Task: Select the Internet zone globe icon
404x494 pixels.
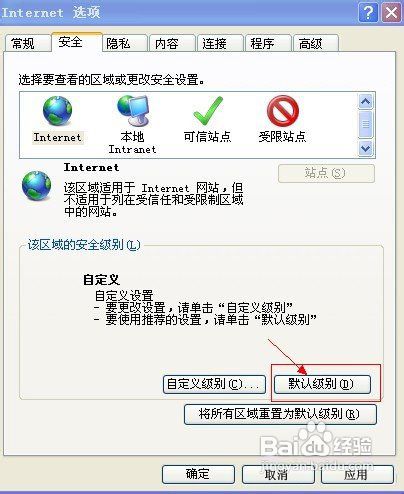Action: pos(57,111)
